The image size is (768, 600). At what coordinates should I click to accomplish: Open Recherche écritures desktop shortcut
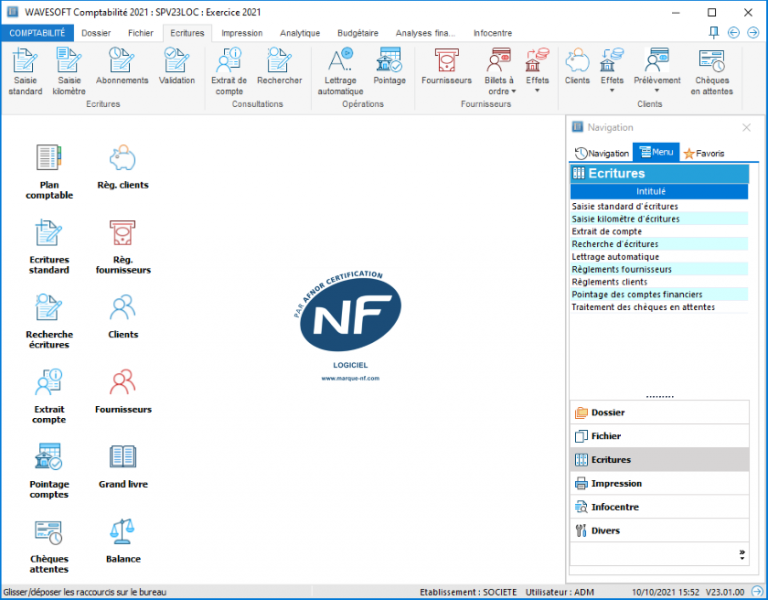(x=49, y=322)
